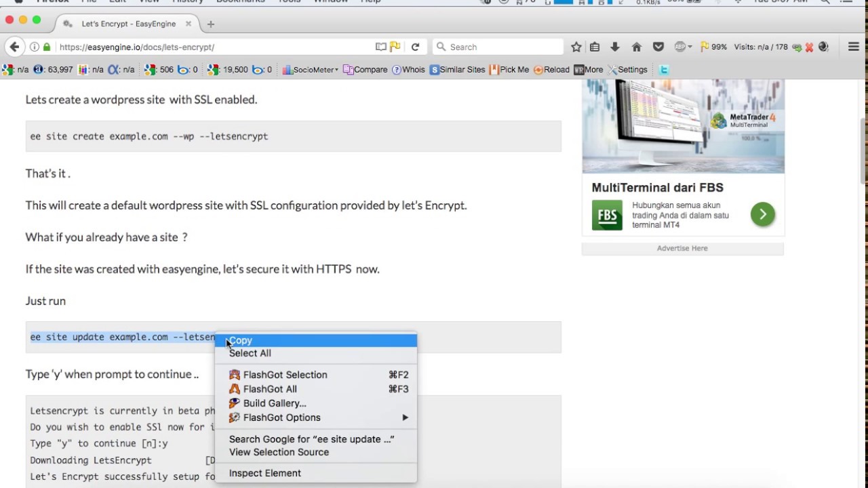This screenshot has width=868, height=488.
Task: Click the Google index 19,500 indicator
Action: coord(229,69)
